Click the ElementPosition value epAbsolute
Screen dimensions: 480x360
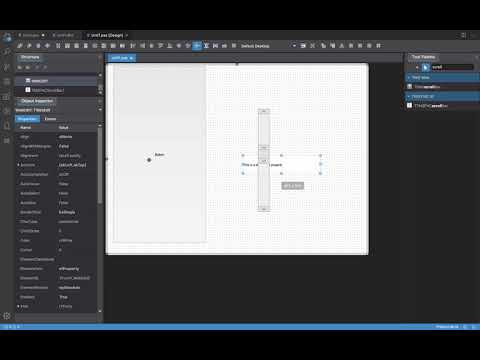[69, 287]
